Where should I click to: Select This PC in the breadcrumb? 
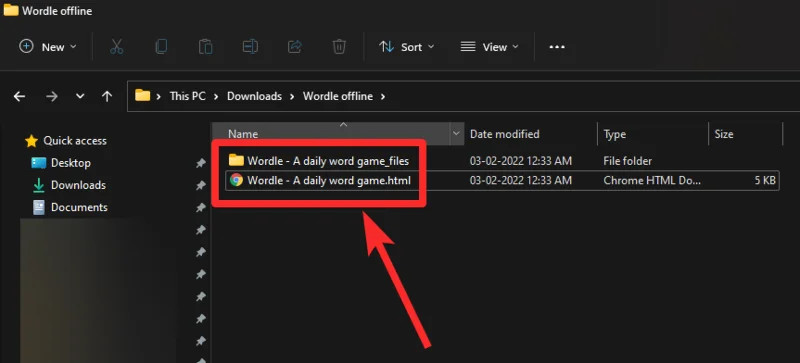click(187, 96)
